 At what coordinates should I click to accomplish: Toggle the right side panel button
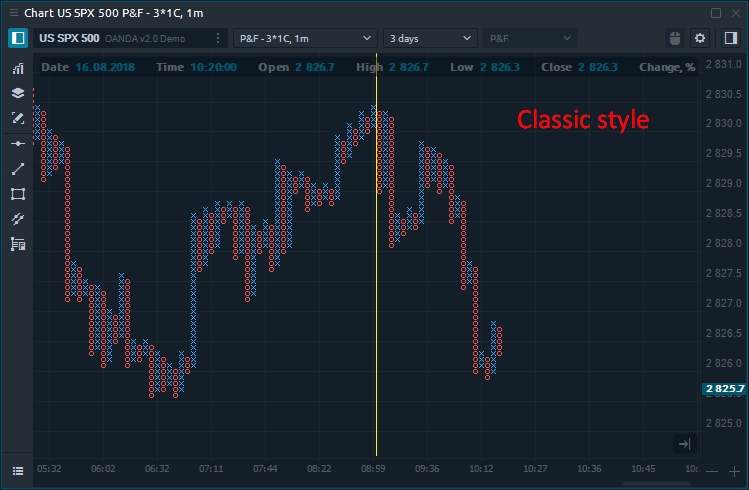[728, 38]
